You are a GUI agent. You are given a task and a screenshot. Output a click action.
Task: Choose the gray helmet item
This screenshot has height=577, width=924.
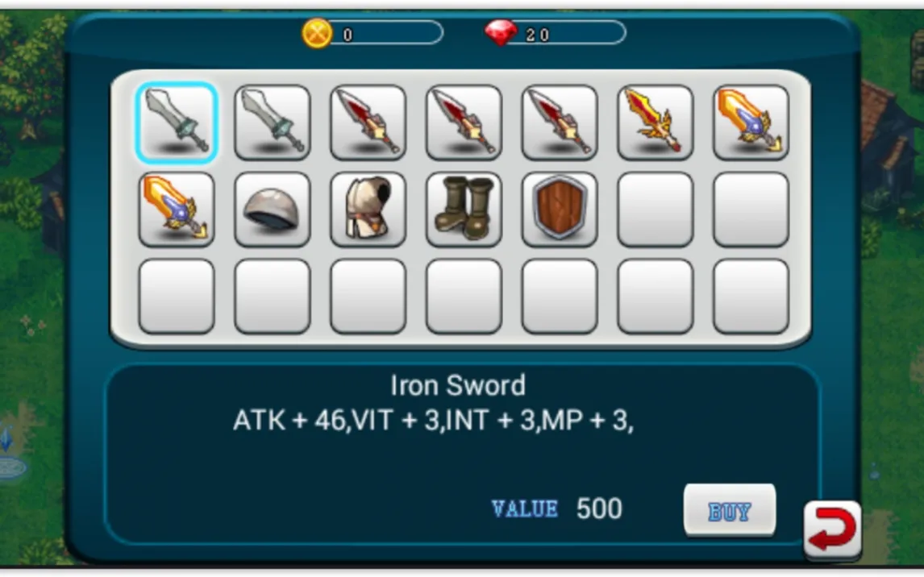click(x=273, y=209)
